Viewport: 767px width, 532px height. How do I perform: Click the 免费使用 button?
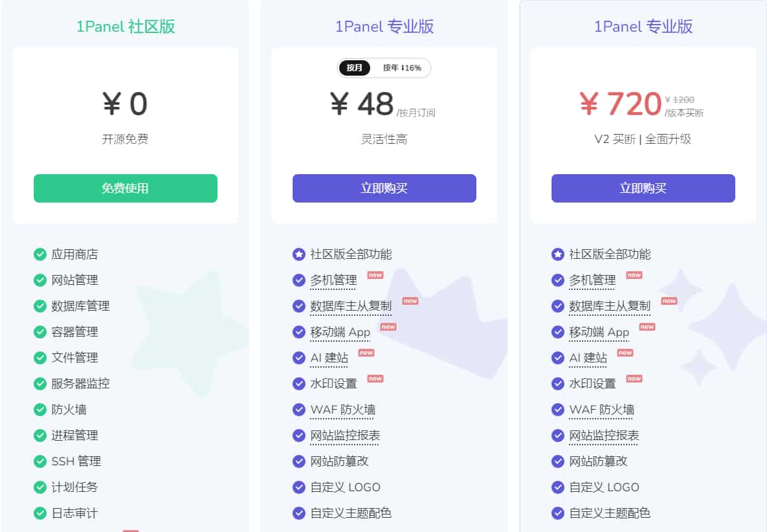pyautogui.click(x=126, y=188)
